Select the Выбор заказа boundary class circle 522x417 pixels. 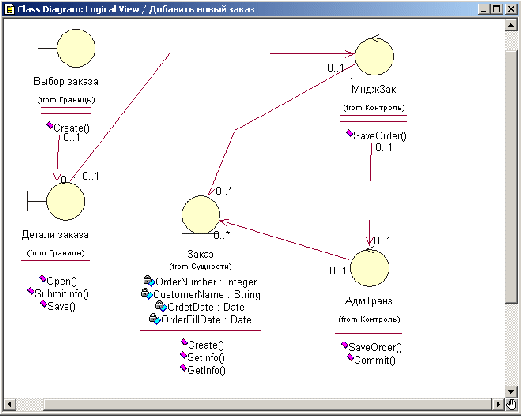click(x=76, y=48)
